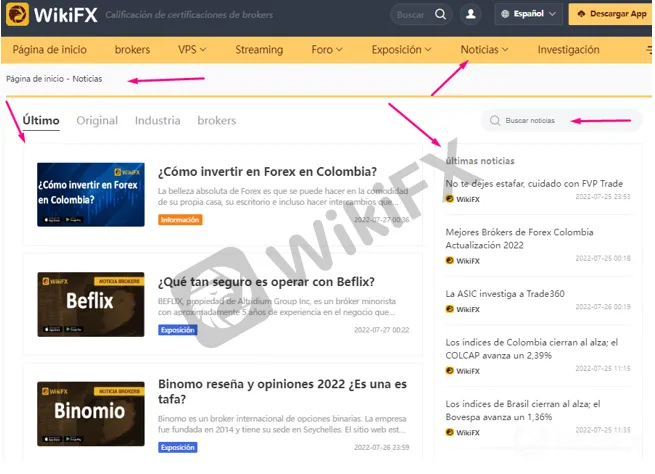Click the Exposición tag under Binomo article
Image resolution: width=655 pixels, height=474 pixels.
(178, 447)
